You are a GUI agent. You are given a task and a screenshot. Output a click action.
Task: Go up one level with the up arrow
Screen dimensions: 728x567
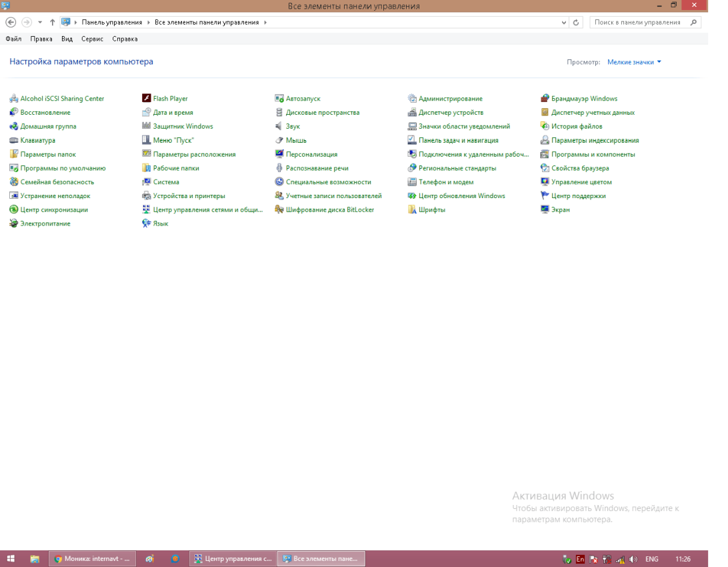(x=53, y=22)
